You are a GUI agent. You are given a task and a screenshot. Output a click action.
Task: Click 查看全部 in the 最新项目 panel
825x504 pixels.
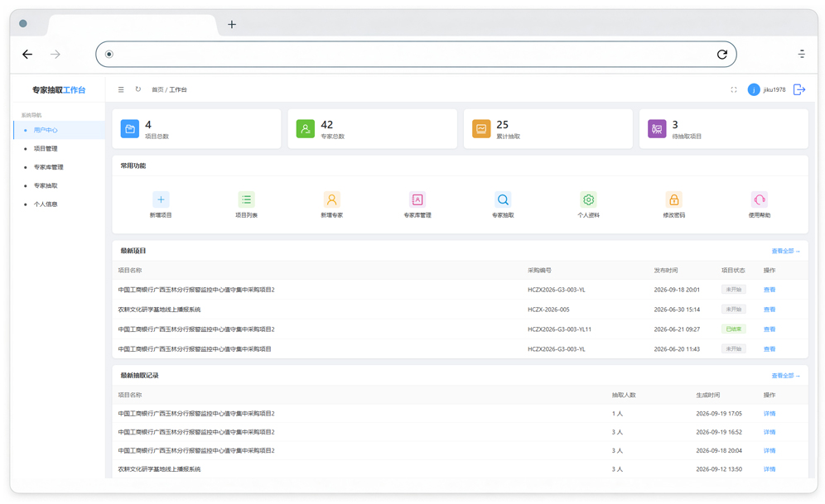[785, 252]
